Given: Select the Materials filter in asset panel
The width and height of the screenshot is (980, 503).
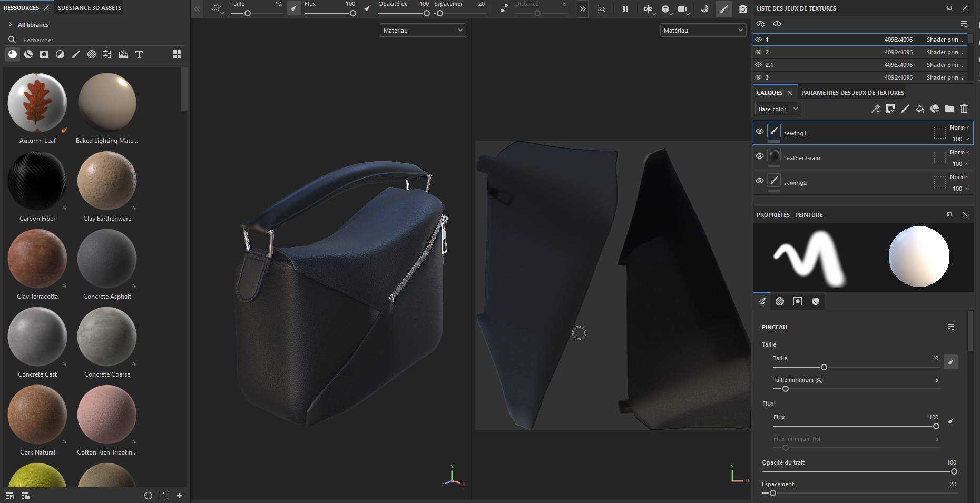Looking at the screenshot, I should click(13, 54).
